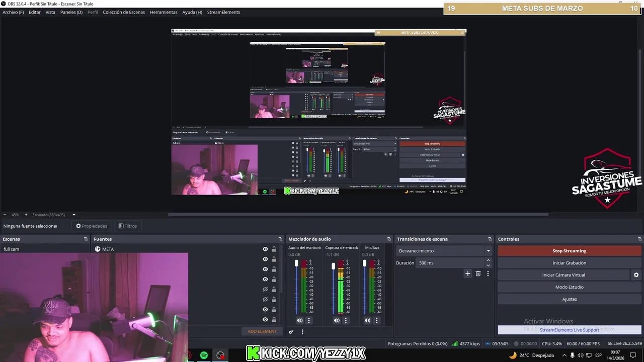The image size is (644, 362).
Task: Undock the Fuentes panel
Action: point(280,239)
